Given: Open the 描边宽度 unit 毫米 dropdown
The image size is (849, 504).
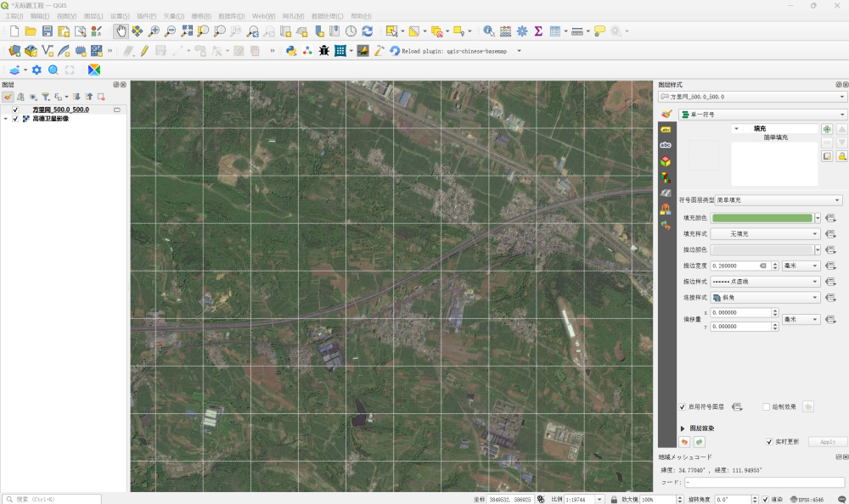Looking at the screenshot, I should click(801, 266).
